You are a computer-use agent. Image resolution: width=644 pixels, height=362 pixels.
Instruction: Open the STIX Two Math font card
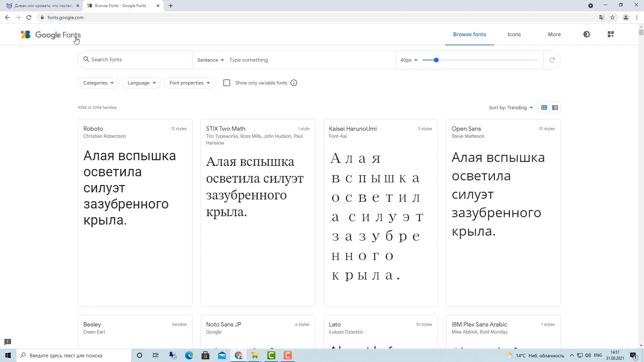(x=258, y=213)
